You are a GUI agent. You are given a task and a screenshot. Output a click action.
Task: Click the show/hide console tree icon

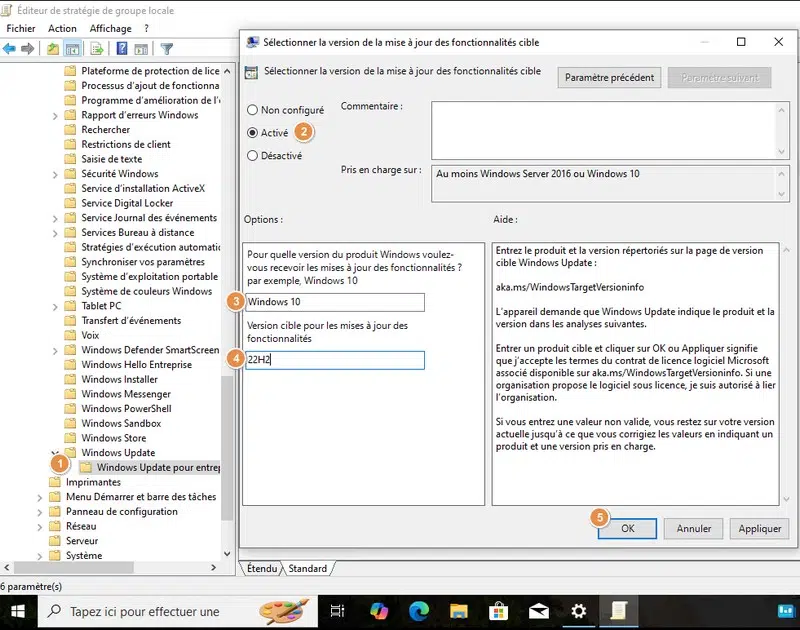[x=73, y=48]
